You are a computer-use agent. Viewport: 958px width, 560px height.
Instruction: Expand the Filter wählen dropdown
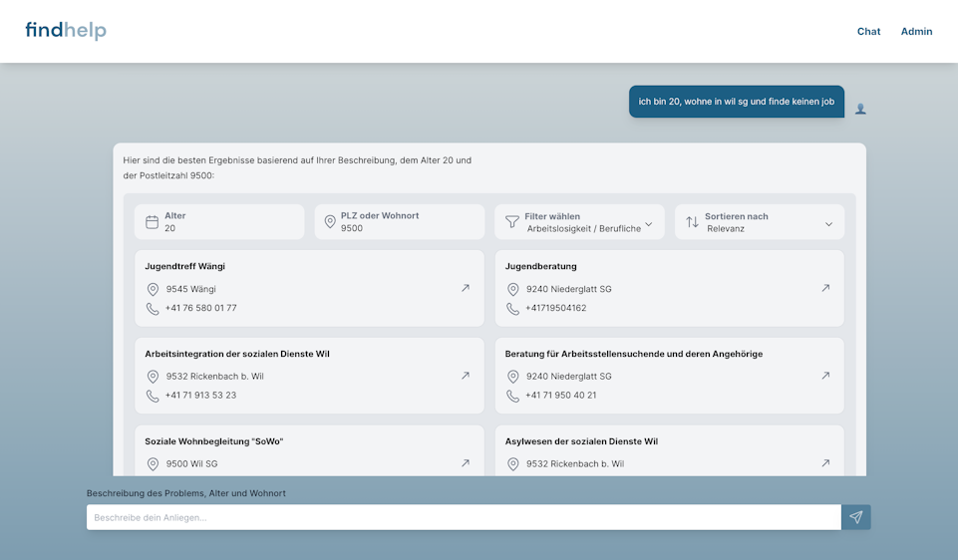point(648,224)
